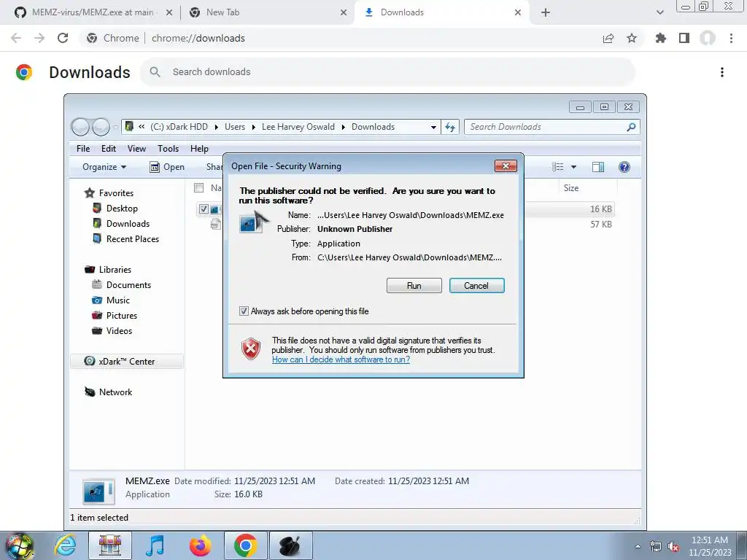Open Downloads page more actions menu

[x=722, y=72]
